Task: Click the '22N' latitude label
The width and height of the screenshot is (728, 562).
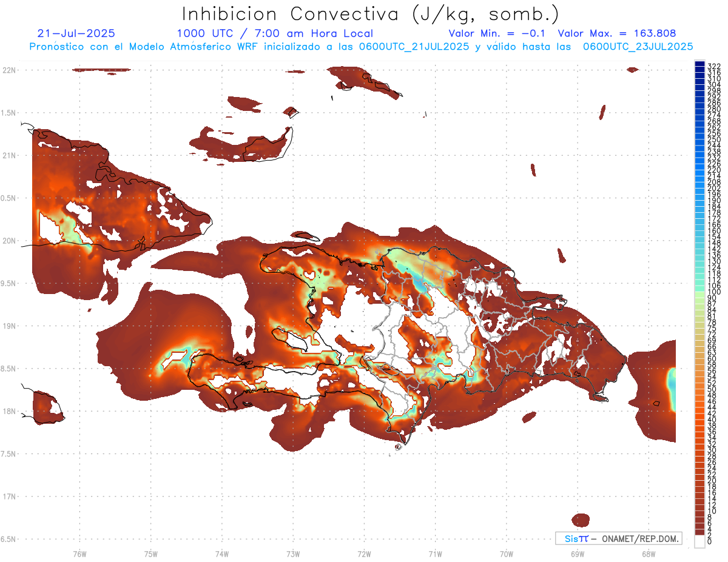Action: [x=10, y=70]
